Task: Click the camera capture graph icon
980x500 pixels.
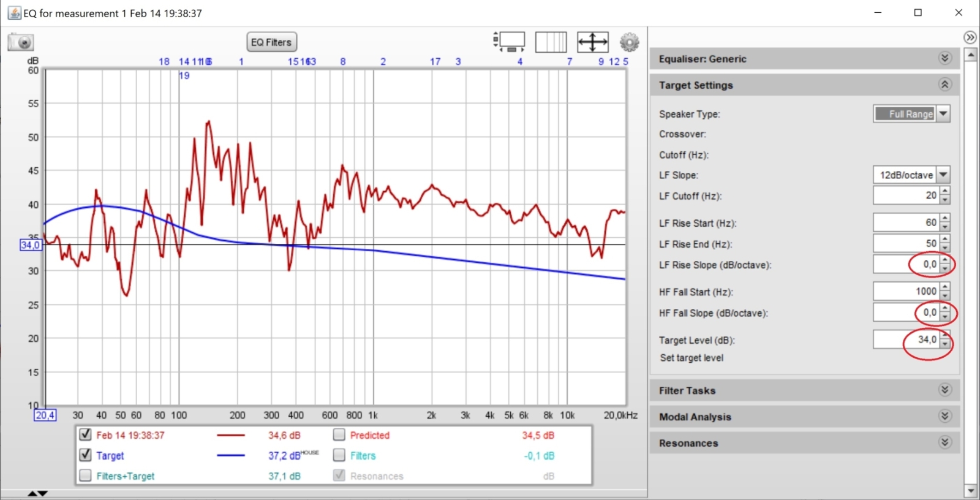Action: click(x=21, y=42)
